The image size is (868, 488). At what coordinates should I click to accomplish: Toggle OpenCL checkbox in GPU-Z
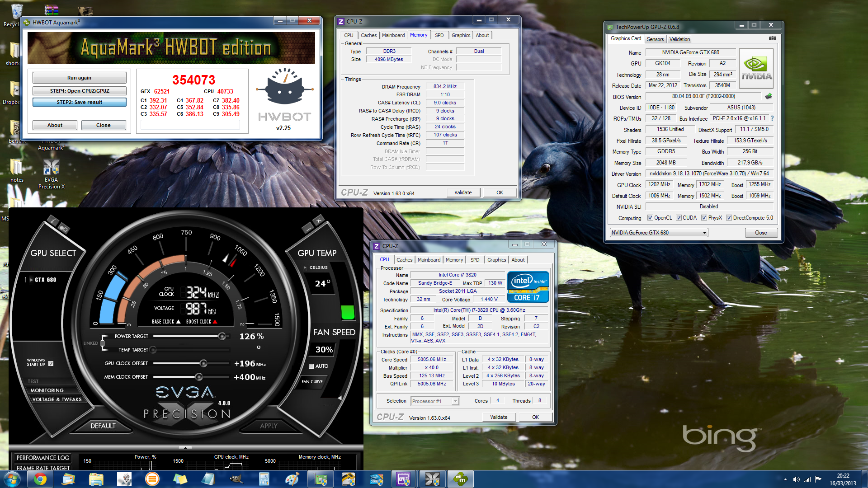650,218
